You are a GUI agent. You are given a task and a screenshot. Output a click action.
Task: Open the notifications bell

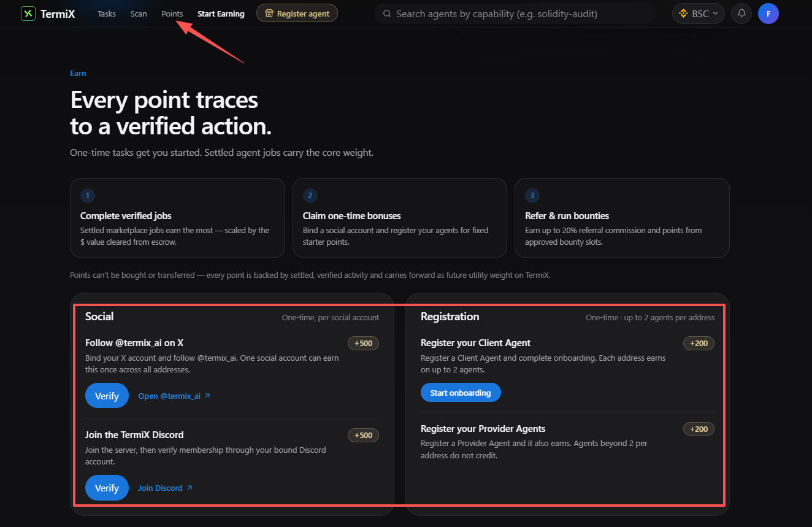coord(741,13)
